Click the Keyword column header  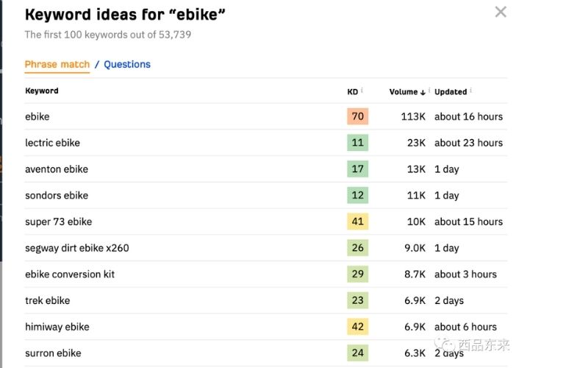coord(42,91)
